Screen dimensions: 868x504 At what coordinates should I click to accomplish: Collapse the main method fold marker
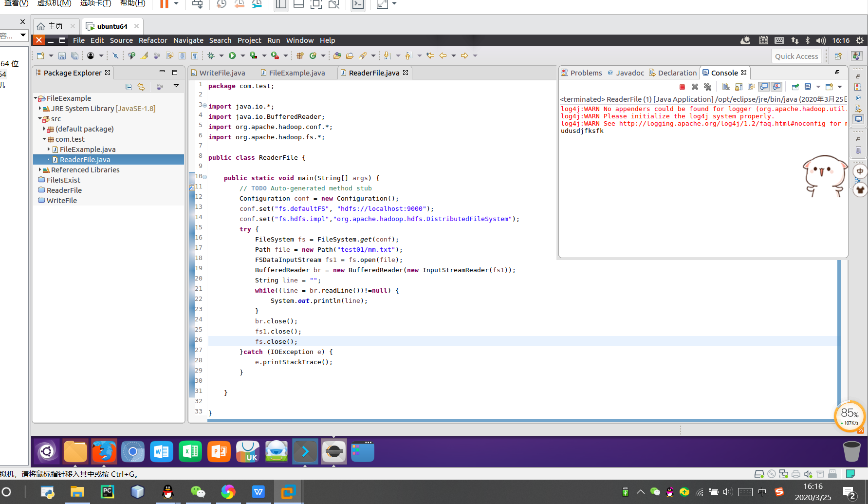[204, 177]
